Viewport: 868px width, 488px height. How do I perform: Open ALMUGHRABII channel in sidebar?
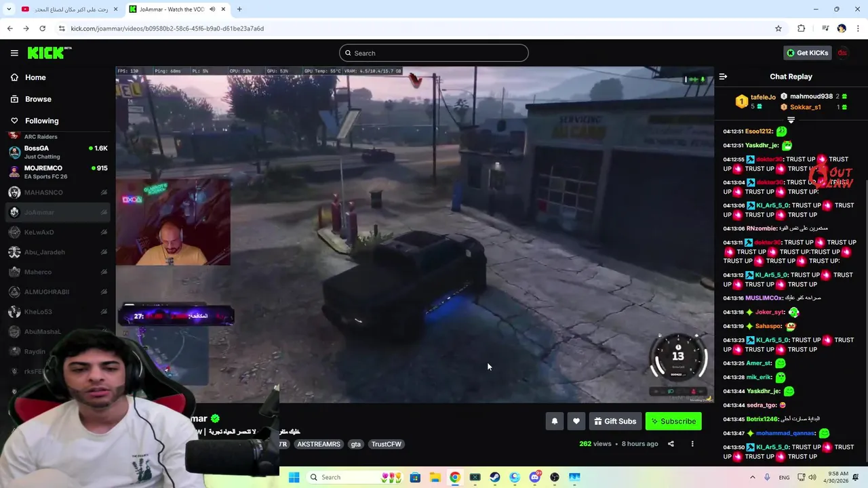point(58,292)
